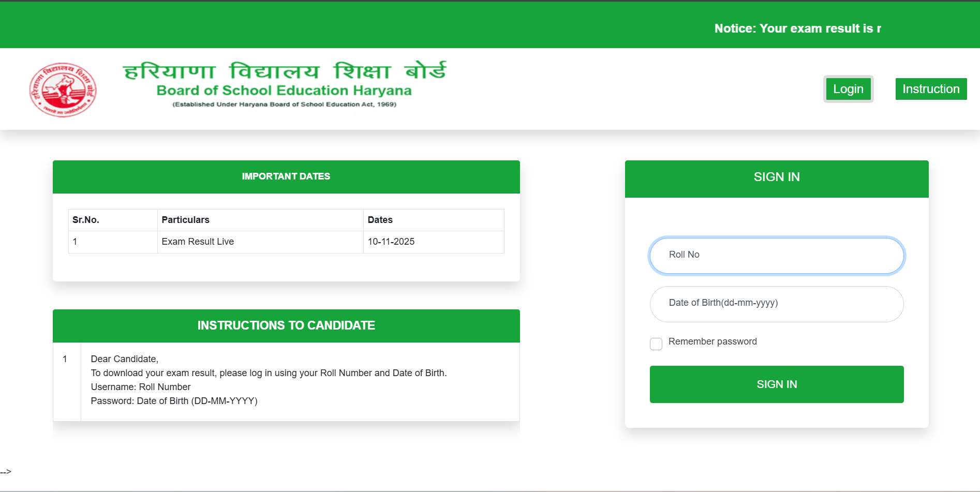Click the Sr.No. column header
980x492 pixels.
tap(86, 220)
